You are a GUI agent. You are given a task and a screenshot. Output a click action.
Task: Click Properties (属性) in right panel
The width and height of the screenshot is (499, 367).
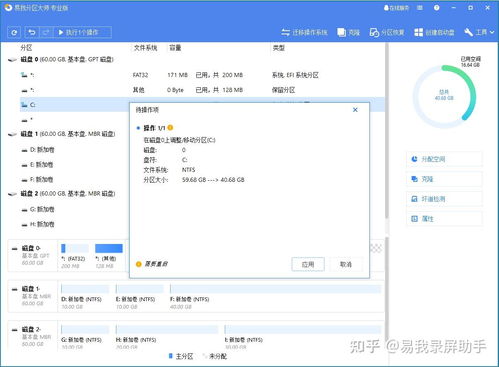[x=444, y=219]
